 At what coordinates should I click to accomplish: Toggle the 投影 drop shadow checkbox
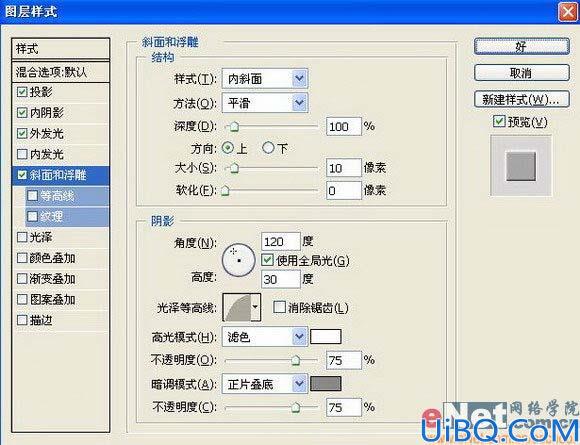tap(22, 92)
